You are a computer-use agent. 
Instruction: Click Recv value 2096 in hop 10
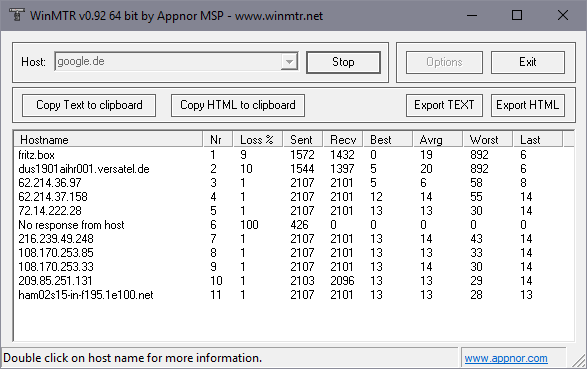[342, 281]
